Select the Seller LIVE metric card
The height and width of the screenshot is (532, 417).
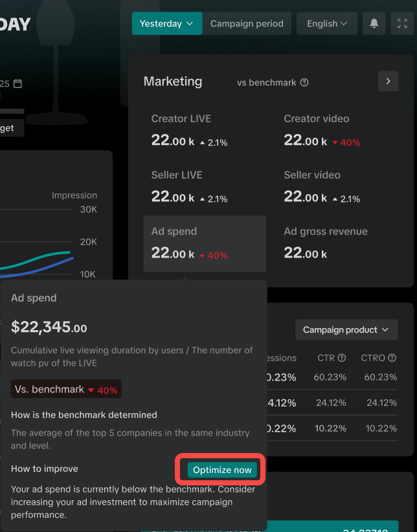tap(204, 187)
